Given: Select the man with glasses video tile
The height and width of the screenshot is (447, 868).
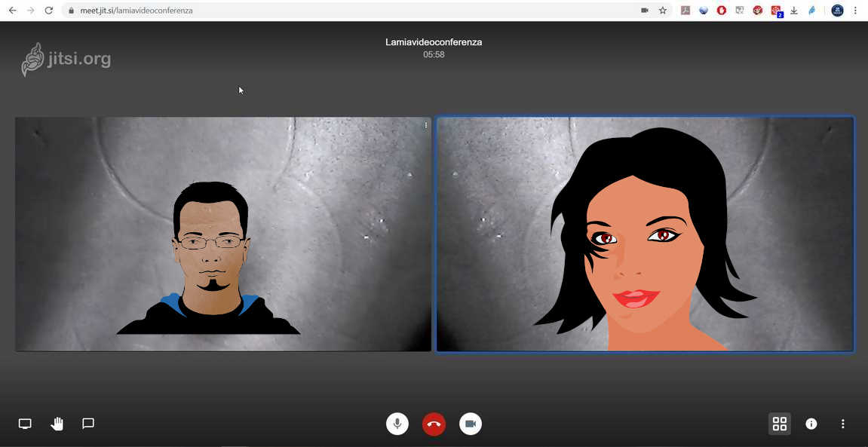Looking at the screenshot, I should [x=222, y=234].
